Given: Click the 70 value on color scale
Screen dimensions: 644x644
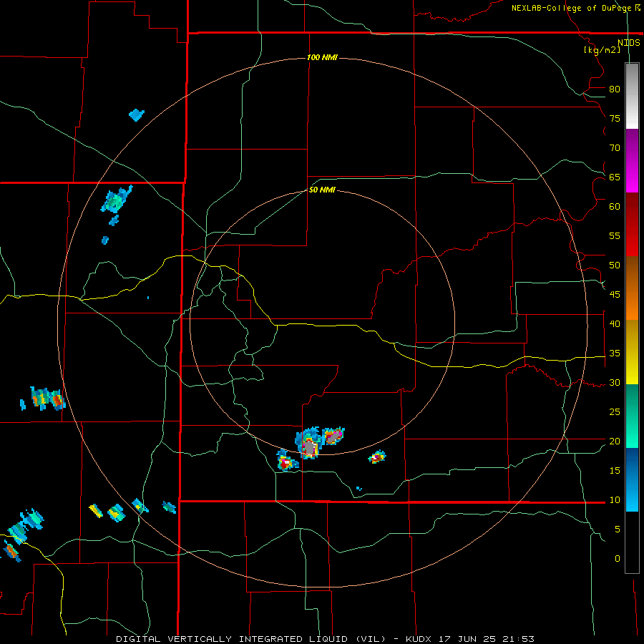Looking at the screenshot, I should (x=615, y=148).
